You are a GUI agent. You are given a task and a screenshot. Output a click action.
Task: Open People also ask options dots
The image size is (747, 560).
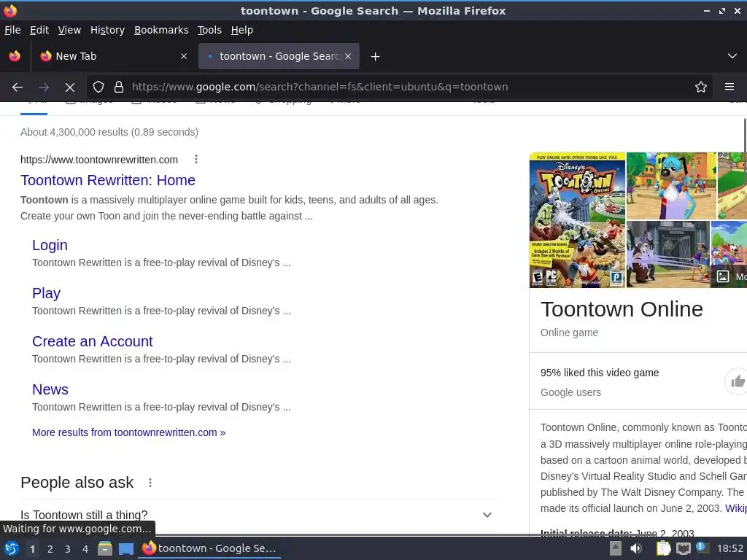150,483
